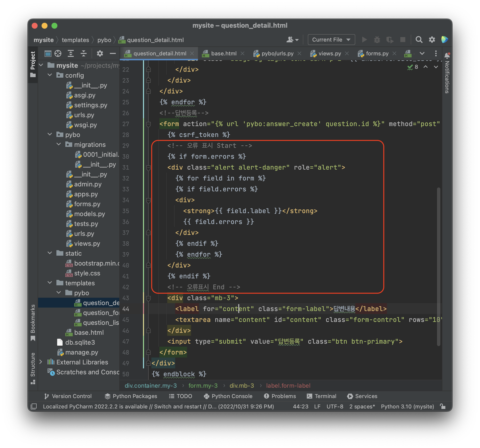Open Notifications bell in right sidebar
480x448 pixels.
pyautogui.click(x=447, y=55)
